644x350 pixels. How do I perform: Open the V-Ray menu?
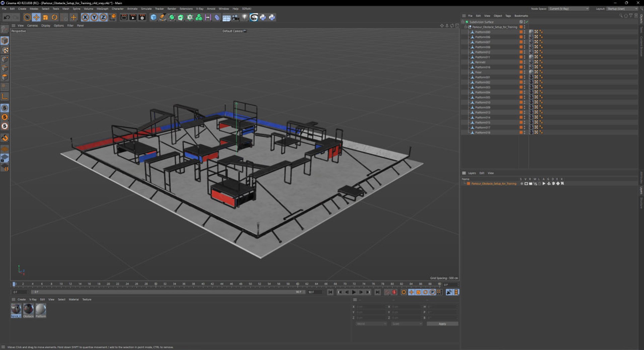(200, 9)
